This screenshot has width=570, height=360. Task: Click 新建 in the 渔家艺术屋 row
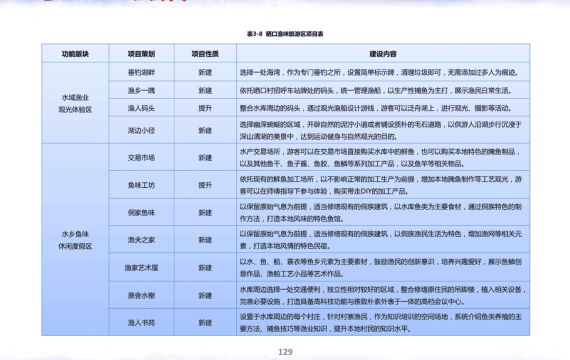point(205,268)
